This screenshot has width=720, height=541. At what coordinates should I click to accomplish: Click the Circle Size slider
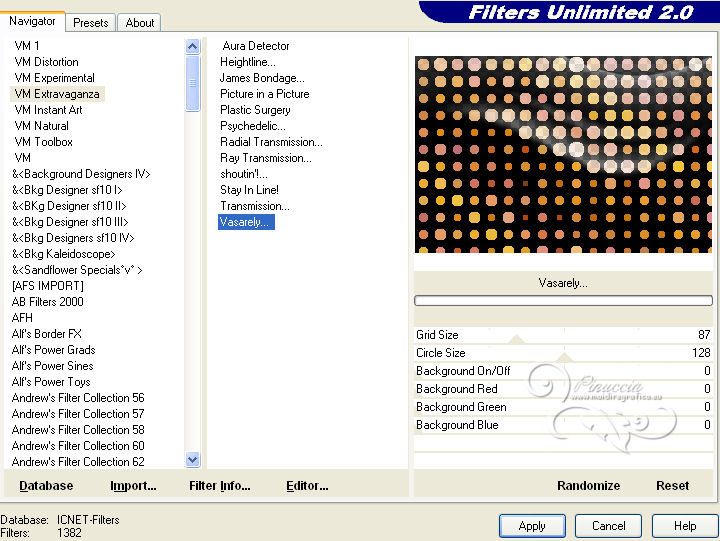pos(563,353)
